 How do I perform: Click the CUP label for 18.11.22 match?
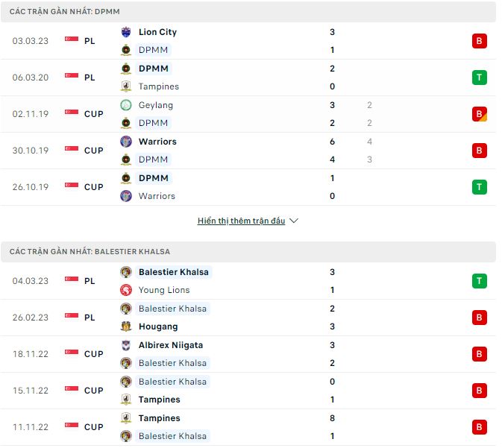click(x=93, y=354)
